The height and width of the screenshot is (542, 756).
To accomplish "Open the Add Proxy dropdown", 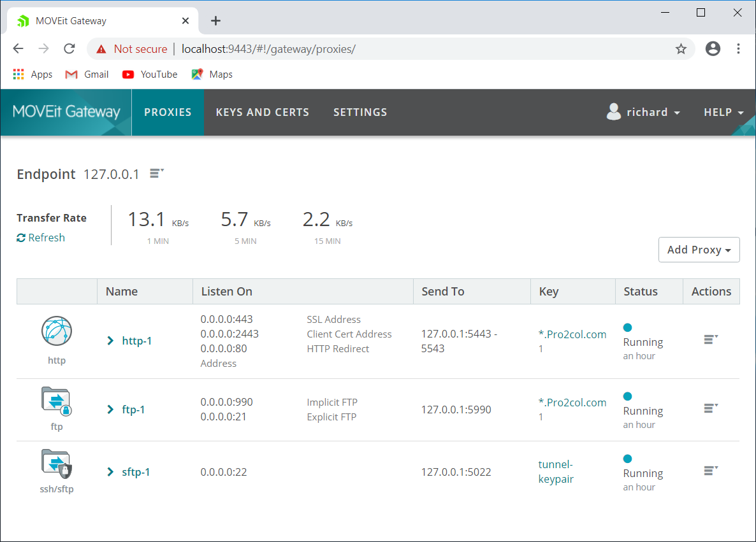I will tap(699, 250).
